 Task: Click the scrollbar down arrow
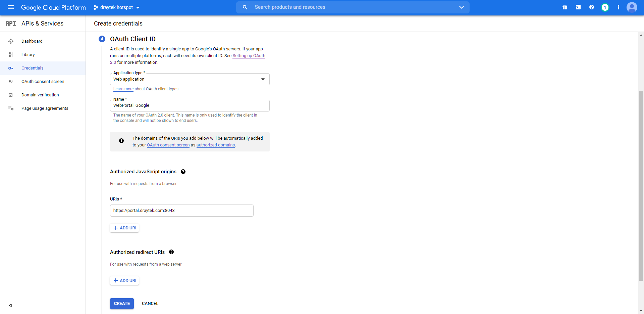coord(641,311)
